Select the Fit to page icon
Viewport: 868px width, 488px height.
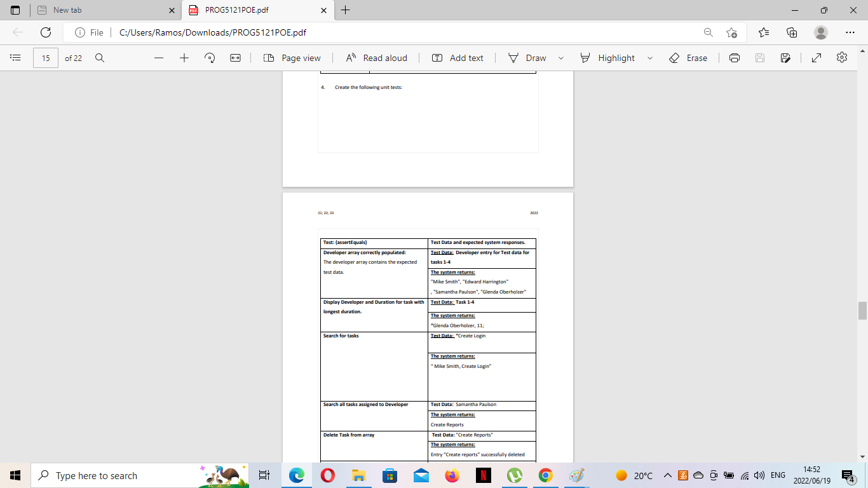pos(235,58)
